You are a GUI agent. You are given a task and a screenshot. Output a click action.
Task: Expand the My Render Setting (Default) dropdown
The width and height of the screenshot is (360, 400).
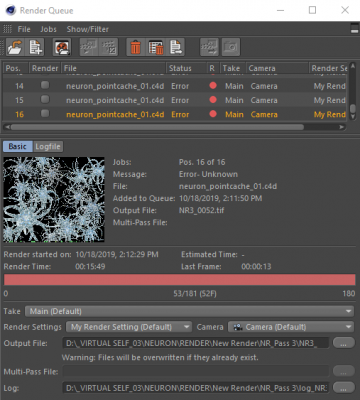[129, 327]
